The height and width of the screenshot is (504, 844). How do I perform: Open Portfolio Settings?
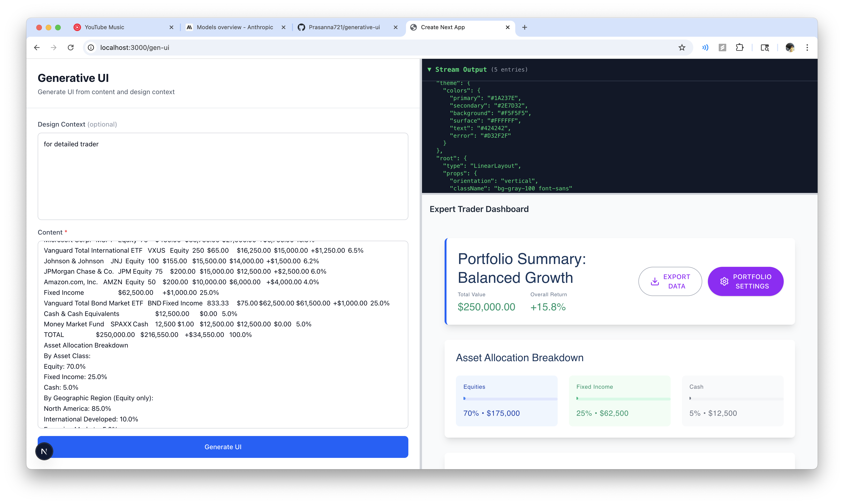(x=746, y=281)
